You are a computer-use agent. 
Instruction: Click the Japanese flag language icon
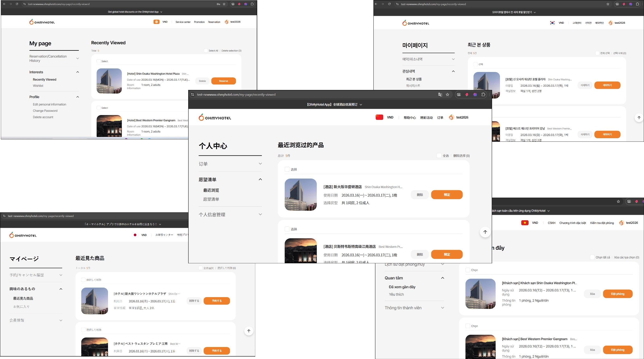coord(135,235)
